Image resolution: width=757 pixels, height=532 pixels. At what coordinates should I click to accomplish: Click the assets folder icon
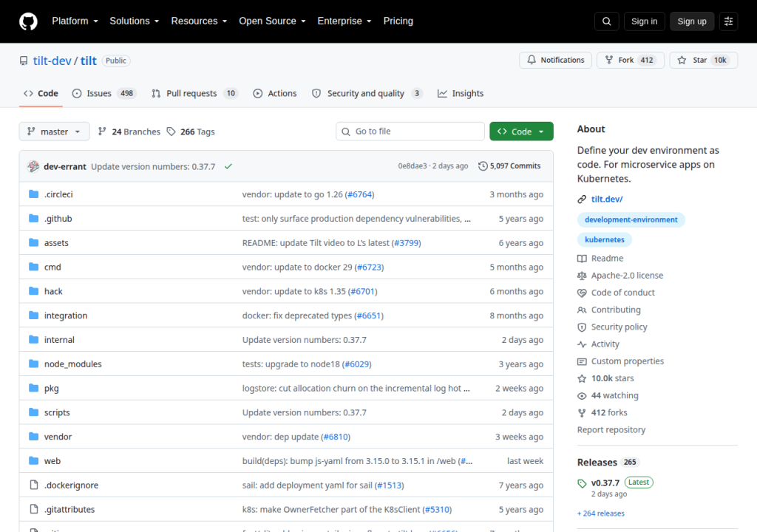[34, 242]
